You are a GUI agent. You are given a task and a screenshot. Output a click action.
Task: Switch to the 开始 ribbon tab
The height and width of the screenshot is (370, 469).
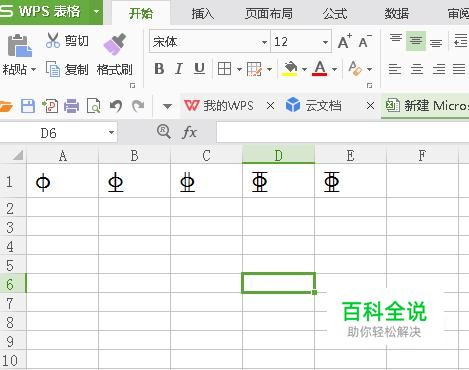click(141, 14)
